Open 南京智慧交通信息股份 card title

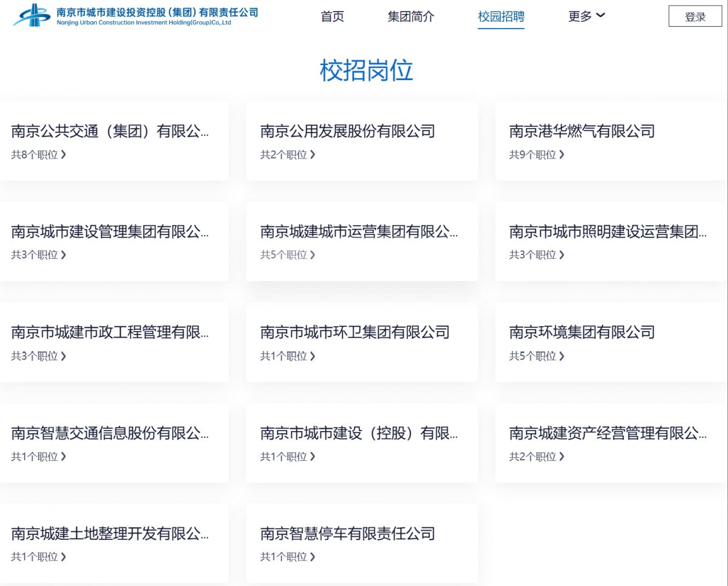[110, 433]
